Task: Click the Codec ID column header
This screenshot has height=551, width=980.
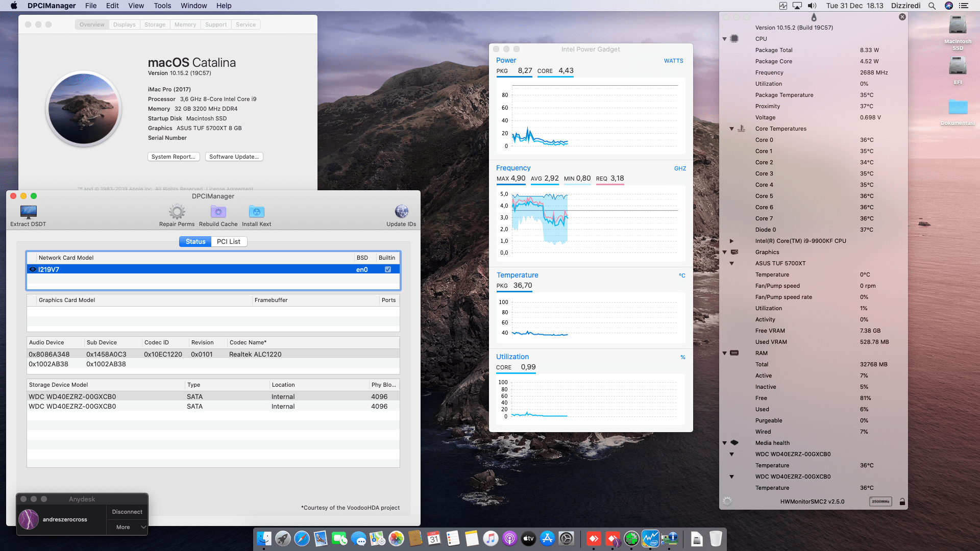Action: coord(165,342)
